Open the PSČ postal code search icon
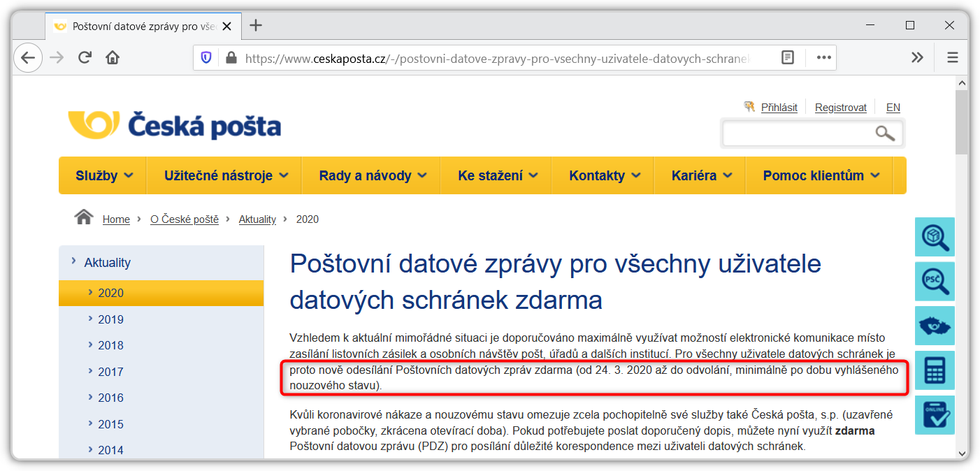The height and width of the screenshot is (471, 980). point(935,282)
